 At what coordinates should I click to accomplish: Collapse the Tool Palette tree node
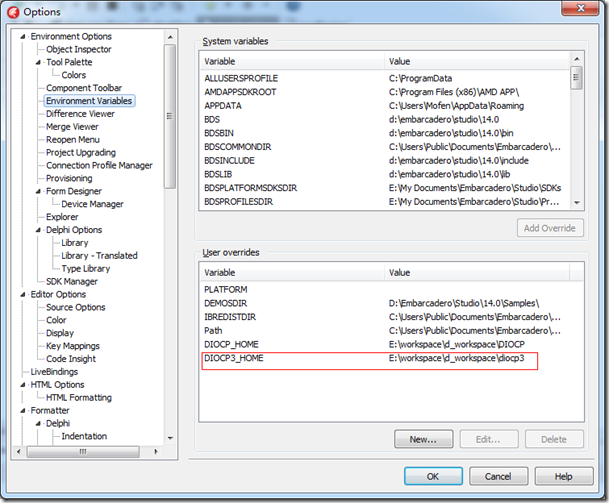click(x=38, y=62)
